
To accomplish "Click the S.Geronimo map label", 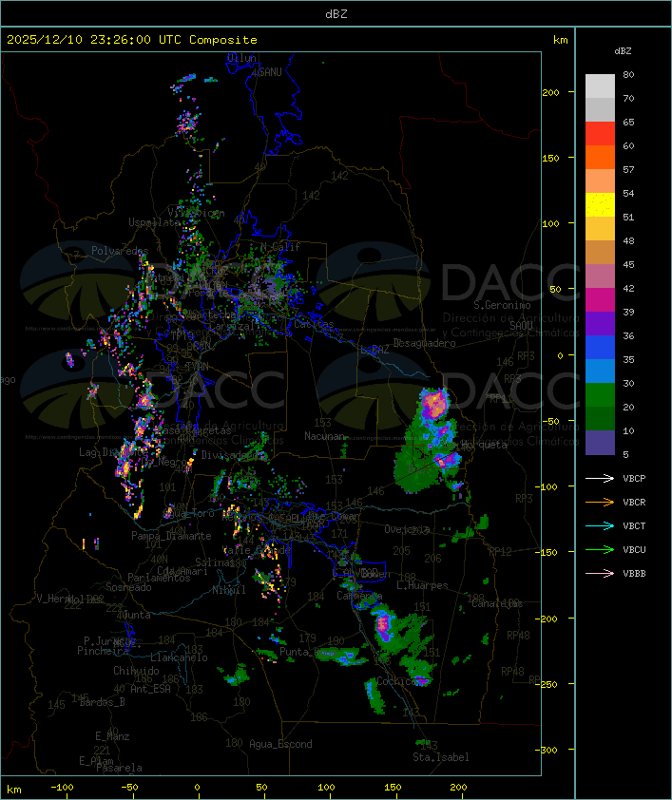I will [502, 305].
